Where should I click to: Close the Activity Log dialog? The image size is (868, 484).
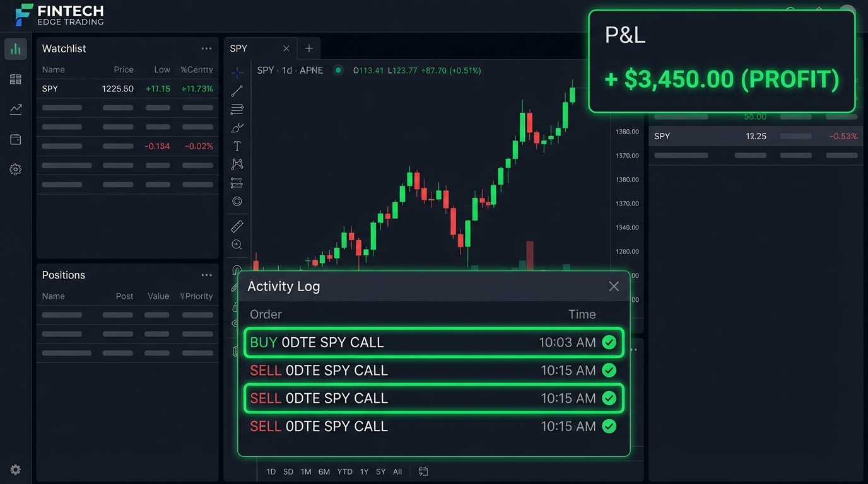614,286
